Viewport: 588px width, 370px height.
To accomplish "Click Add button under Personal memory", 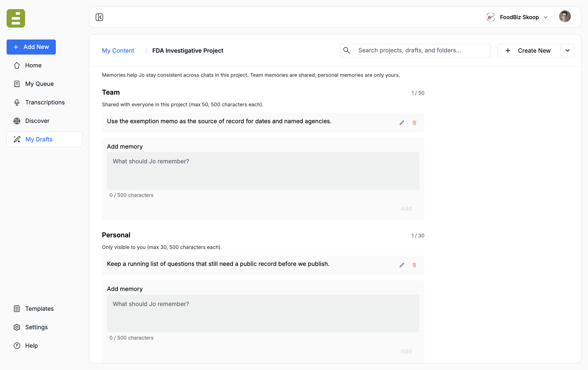I will click(406, 351).
